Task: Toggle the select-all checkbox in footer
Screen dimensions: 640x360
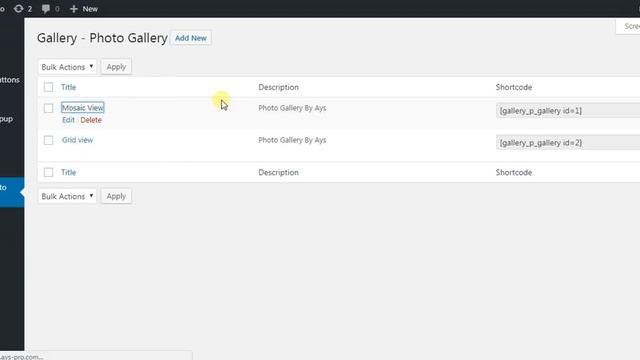Action: pos(48,172)
